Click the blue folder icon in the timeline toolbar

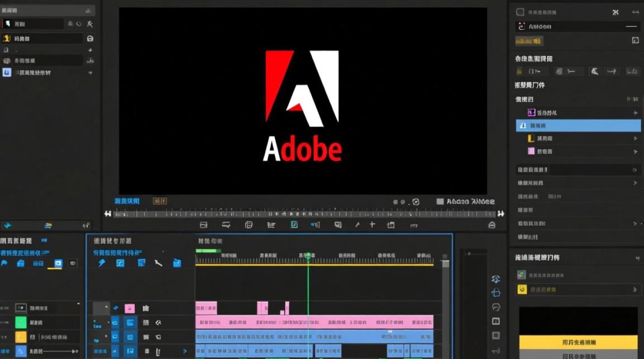coord(177,263)
